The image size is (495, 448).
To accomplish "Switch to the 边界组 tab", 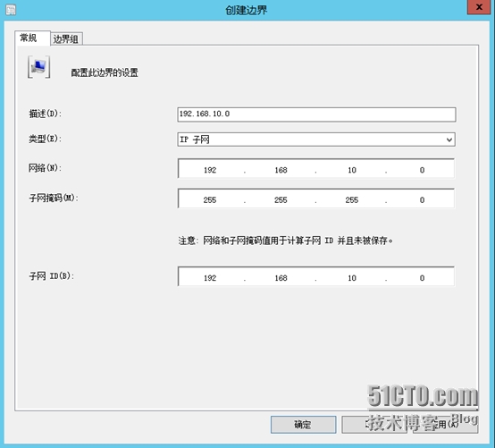I will pos(66,38).
